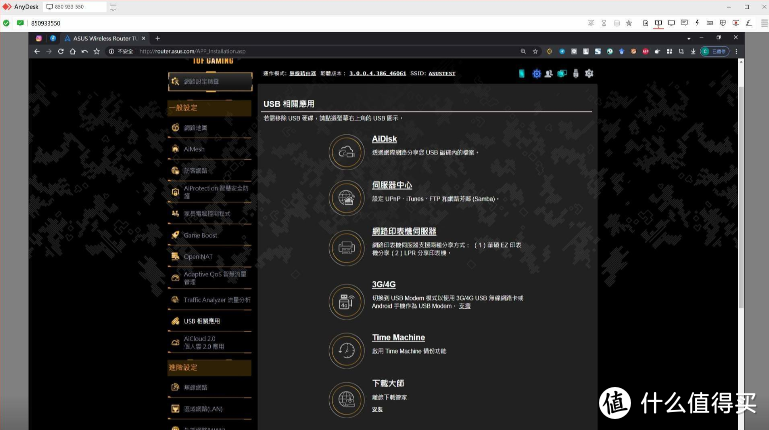769x430 pixels.
Task: Select the pinned Instagram browser tab
Action: (x=39, y=38)
